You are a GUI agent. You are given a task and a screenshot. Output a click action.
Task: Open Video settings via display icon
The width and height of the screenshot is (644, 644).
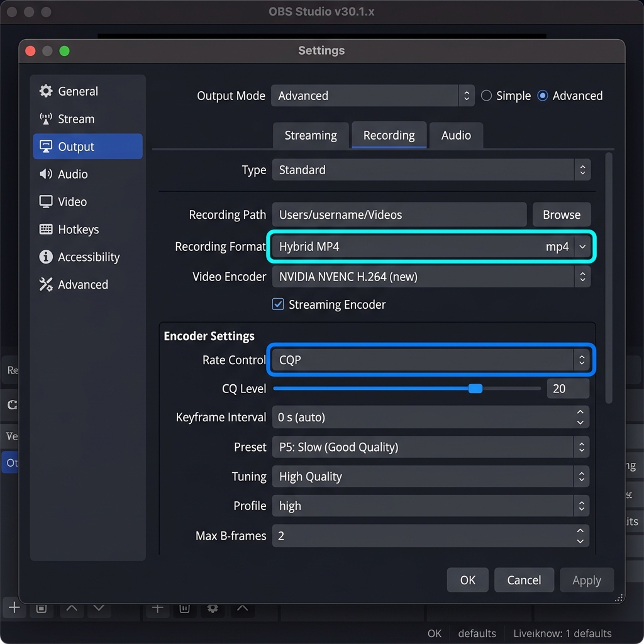coord(45,201)
